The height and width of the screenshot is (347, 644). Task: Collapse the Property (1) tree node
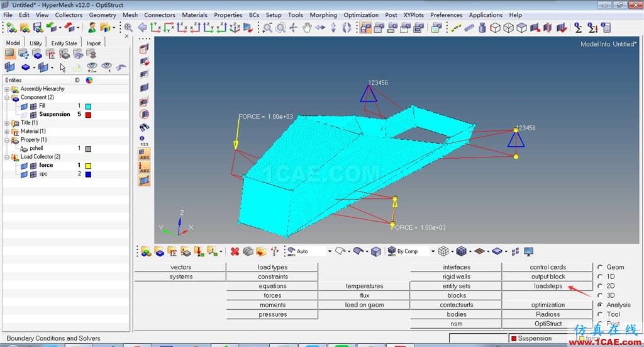pyautogui.click(x=7, y=140)
